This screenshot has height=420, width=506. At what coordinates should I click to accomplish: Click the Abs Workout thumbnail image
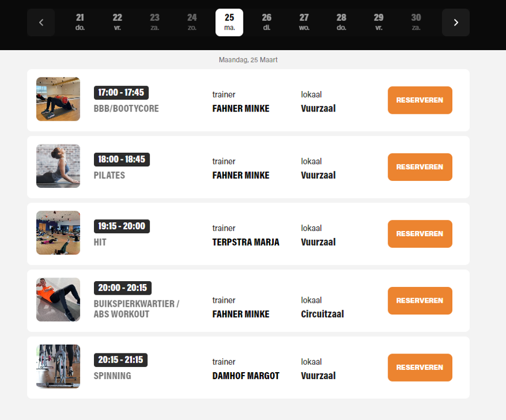[58, 300]
